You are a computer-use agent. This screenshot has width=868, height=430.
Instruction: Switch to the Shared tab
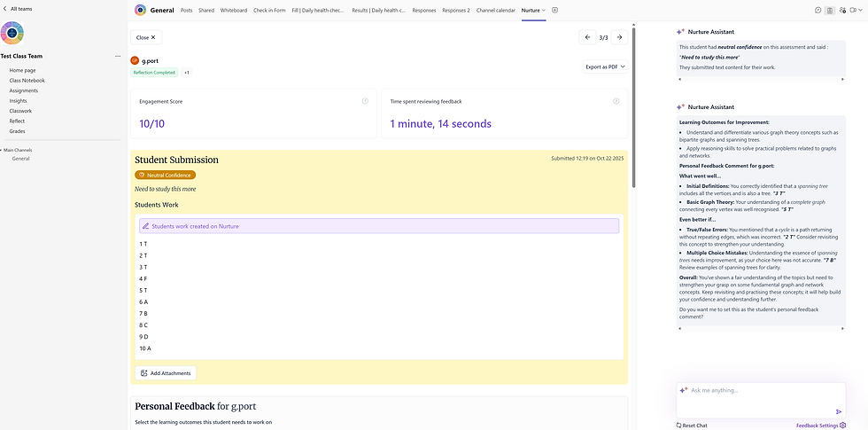click(205, 10)
